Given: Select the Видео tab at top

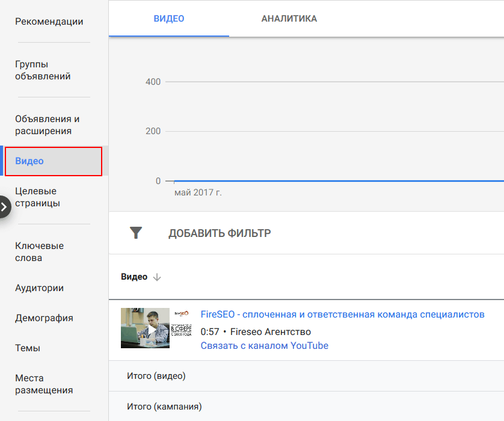Looking at the screenshot, I should 169,19.
